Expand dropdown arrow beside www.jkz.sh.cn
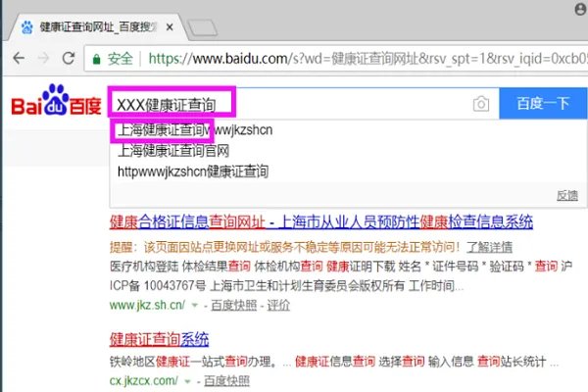 point(195,306)
